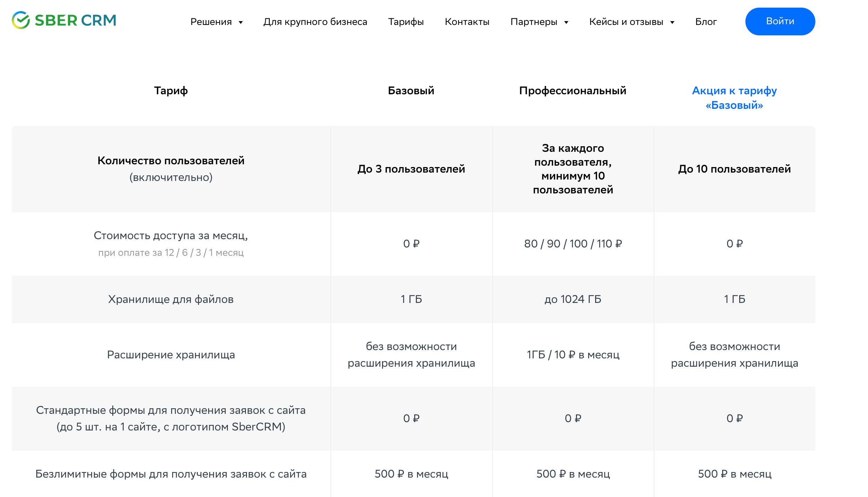Screen dimensions: 868x497
Task: Expand the Партнеры dropdown arrow
Action: coord(566,23)
